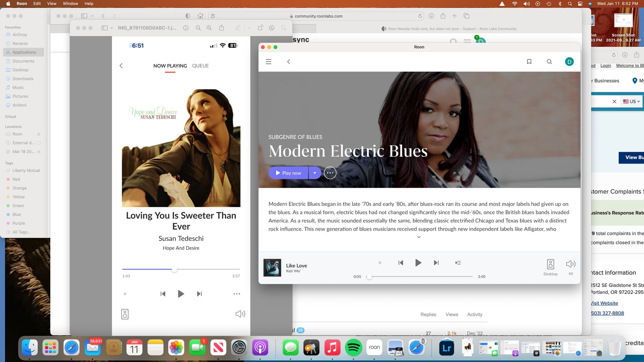
Task: Open search in the Roon window
Action: click(x=549, y=62)
